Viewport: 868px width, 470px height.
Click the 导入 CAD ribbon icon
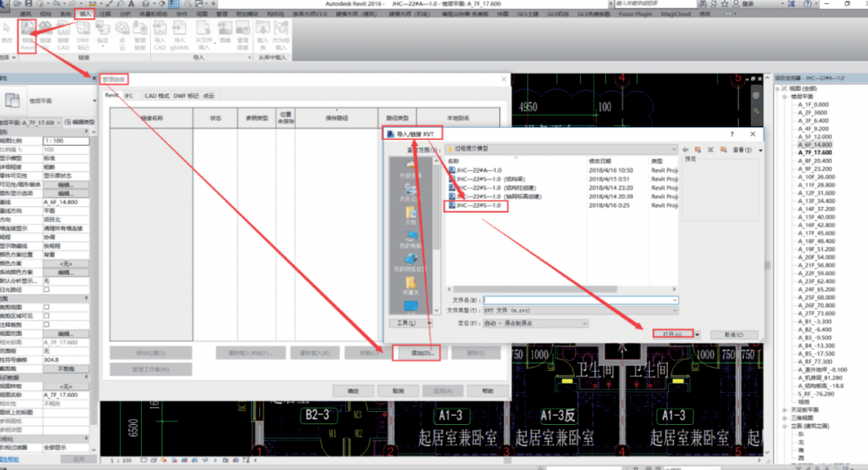[x=160, y=36]
